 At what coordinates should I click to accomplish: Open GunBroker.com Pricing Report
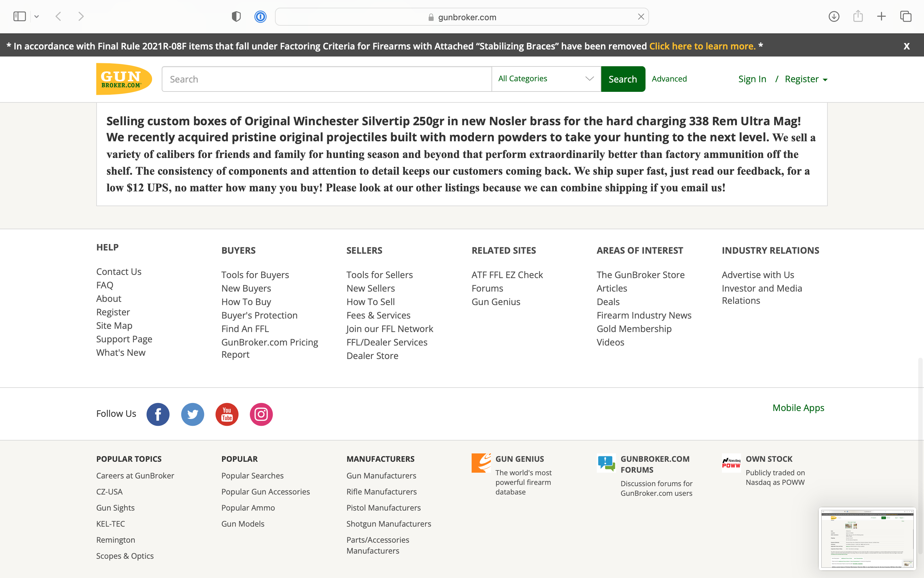269,348
